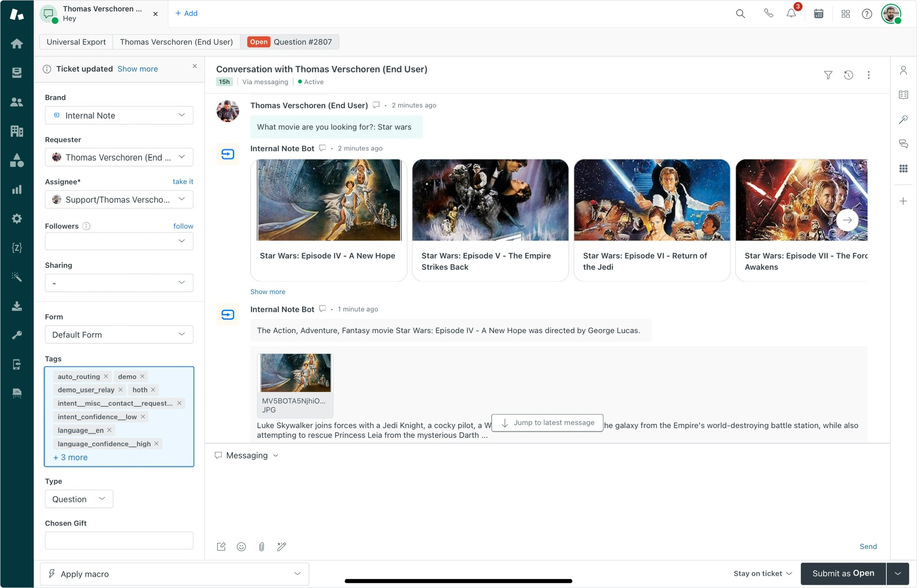917x588 pixels.
Task: Show ticket events history icon
Action: coord(848,75)
